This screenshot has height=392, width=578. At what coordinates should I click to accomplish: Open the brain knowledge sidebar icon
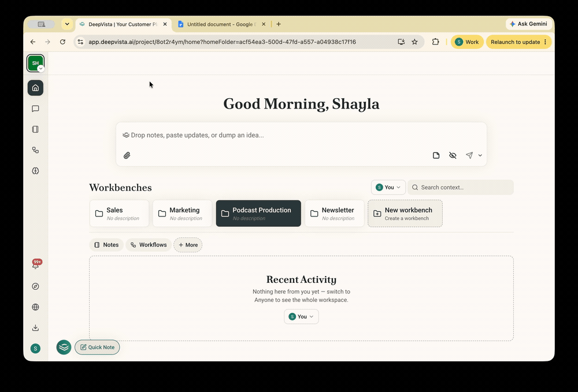pyautogui.click(x=35, y=171)
